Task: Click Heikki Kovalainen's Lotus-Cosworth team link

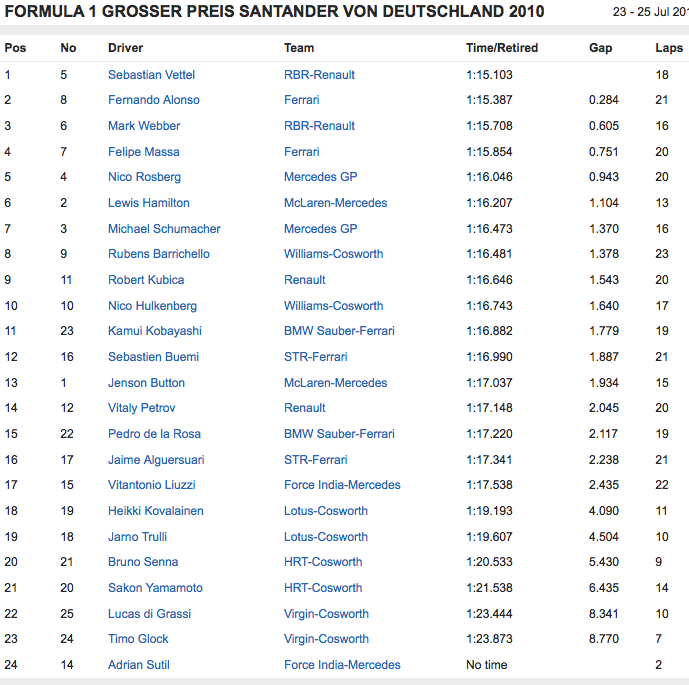Action: point(325,511)
